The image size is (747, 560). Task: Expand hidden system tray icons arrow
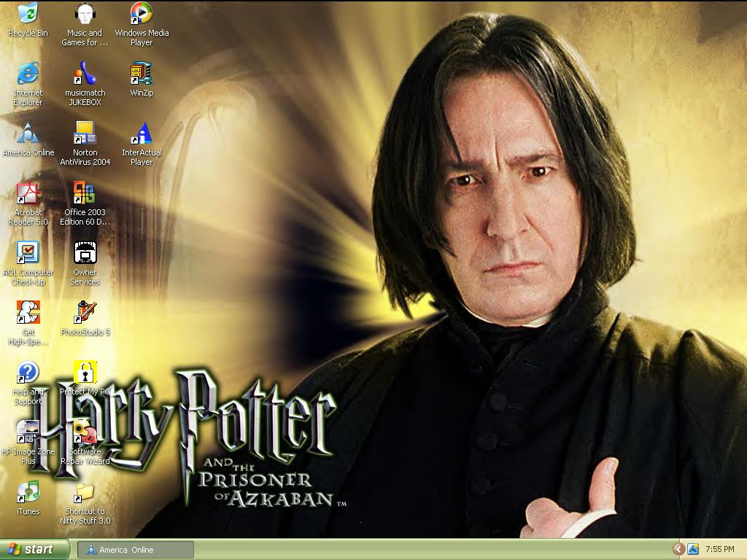[678, 550]
